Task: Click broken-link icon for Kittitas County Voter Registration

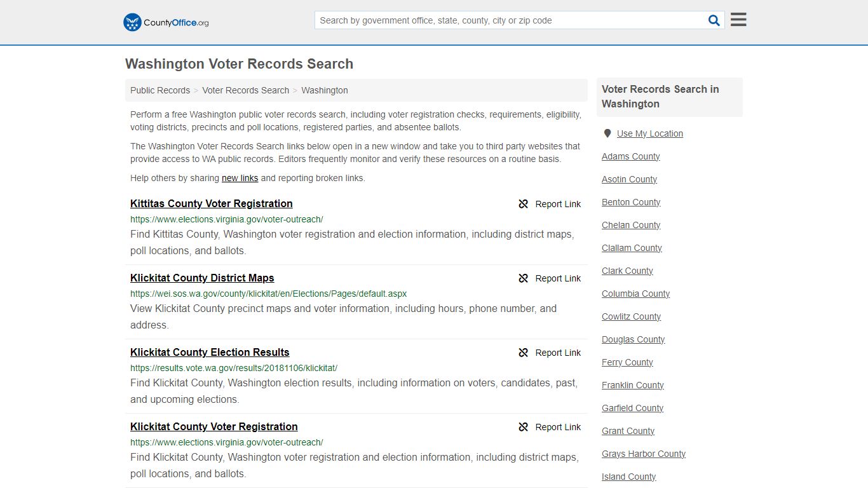Action: 524,204
